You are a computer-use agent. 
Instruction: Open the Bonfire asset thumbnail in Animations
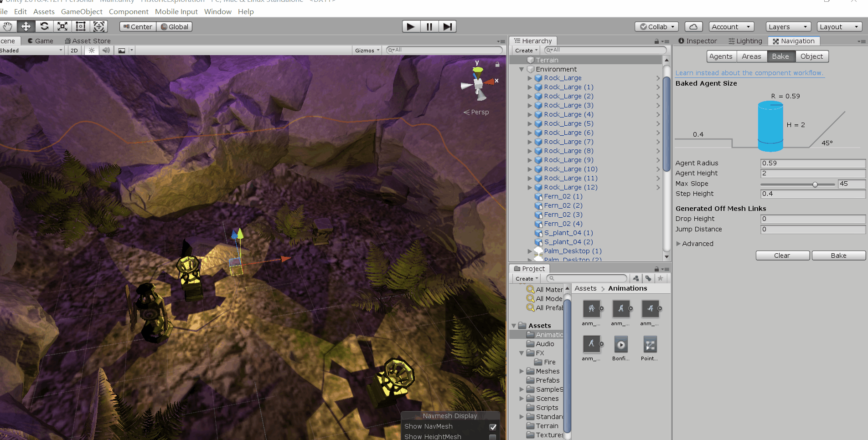[620, 345]
